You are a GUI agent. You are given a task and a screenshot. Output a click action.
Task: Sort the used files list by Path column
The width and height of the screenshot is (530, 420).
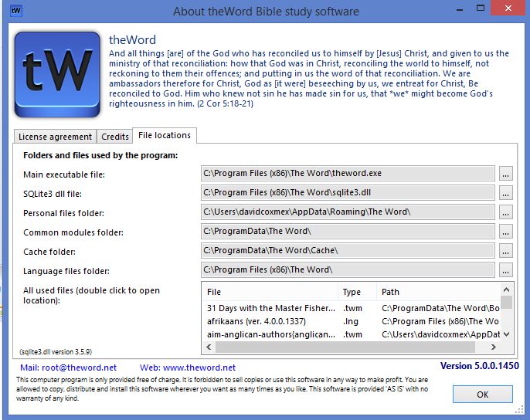pyautogui.click(x=438, y=292)
